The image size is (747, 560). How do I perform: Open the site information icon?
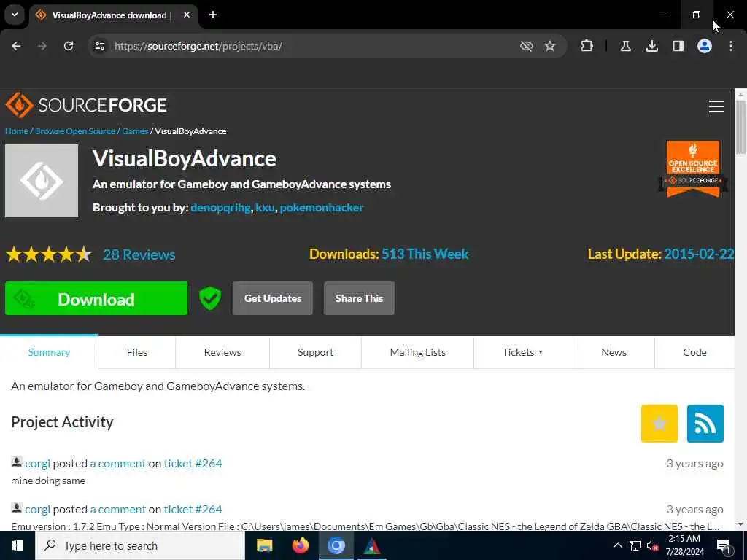click(100, 46)
